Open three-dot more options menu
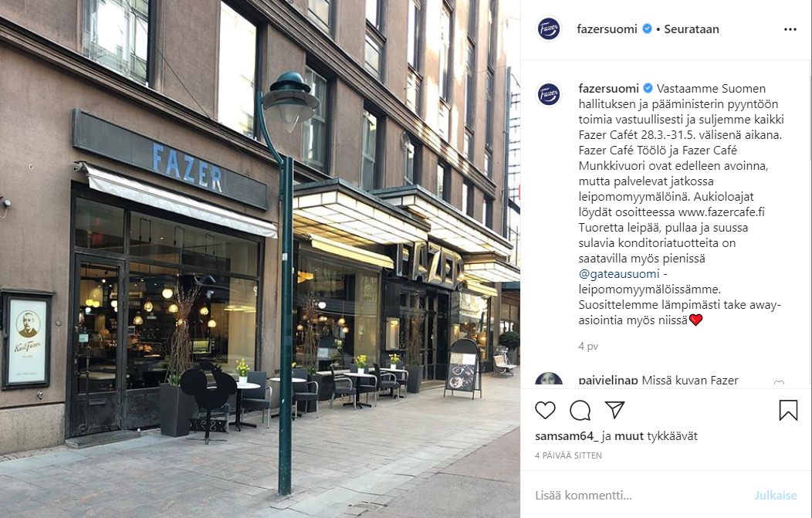Image resolution: width=812 pixels, height=518 pixels. click(790, 29)
